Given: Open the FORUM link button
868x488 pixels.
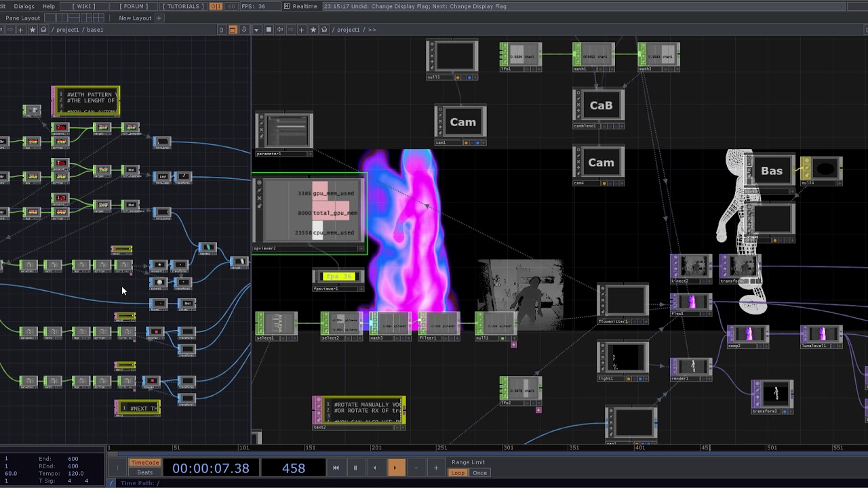Looking at the screenshot, I should click(x=134, y=6).
